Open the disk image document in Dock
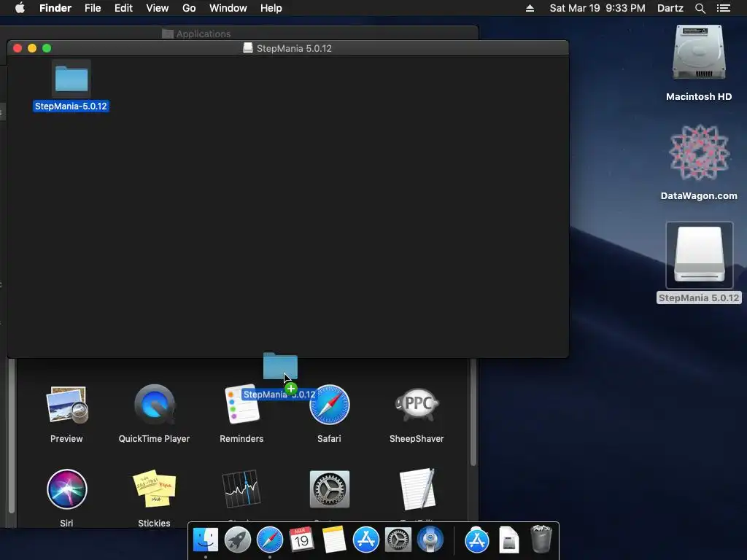 point(508,540)
